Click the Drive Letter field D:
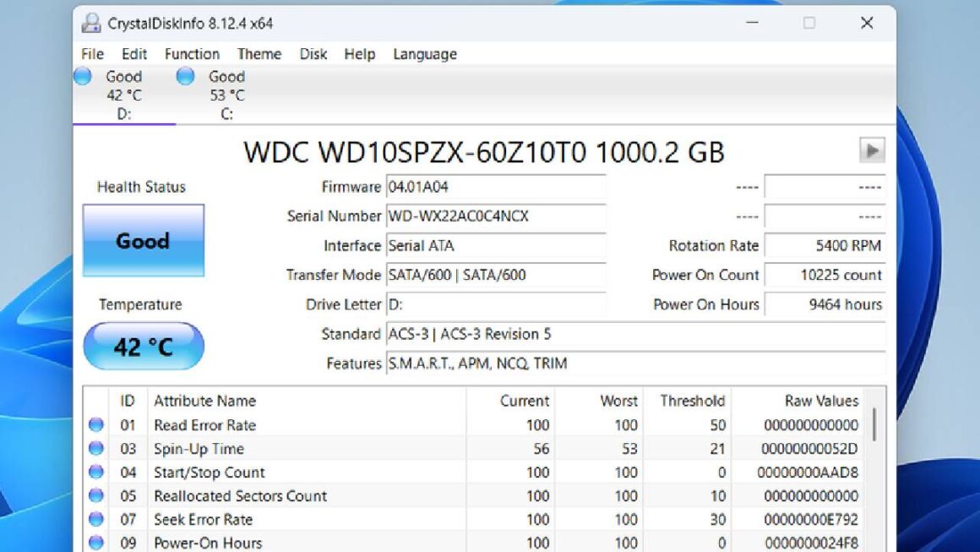 tap(496, 304)
